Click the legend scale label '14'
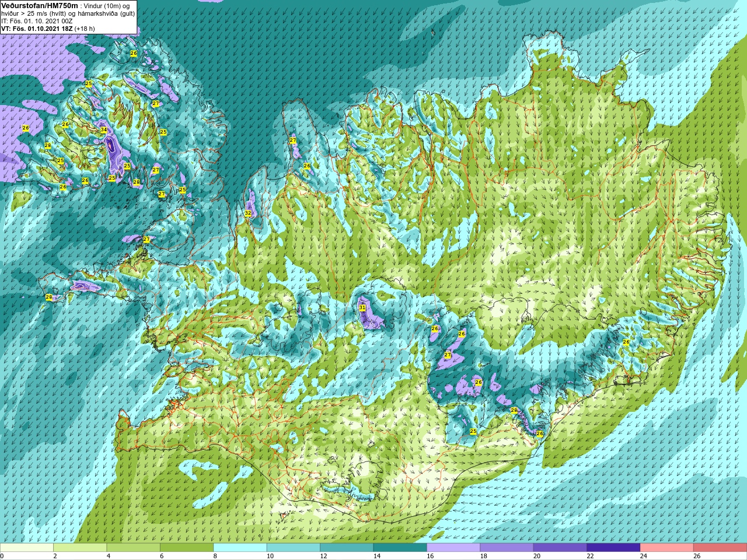 [377, 556]
